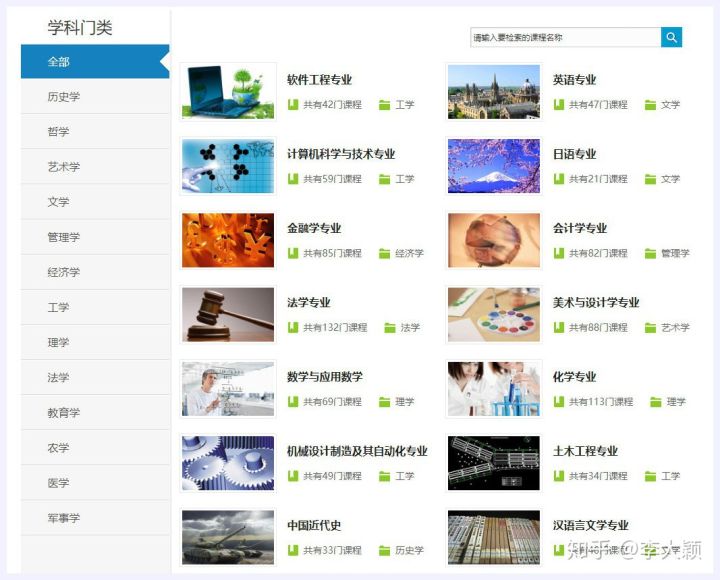The height and width of the screenshot is (580, 720).
Task: Click the laptop thumbnail for 软件工程专业
Action: tap(228, 92)
